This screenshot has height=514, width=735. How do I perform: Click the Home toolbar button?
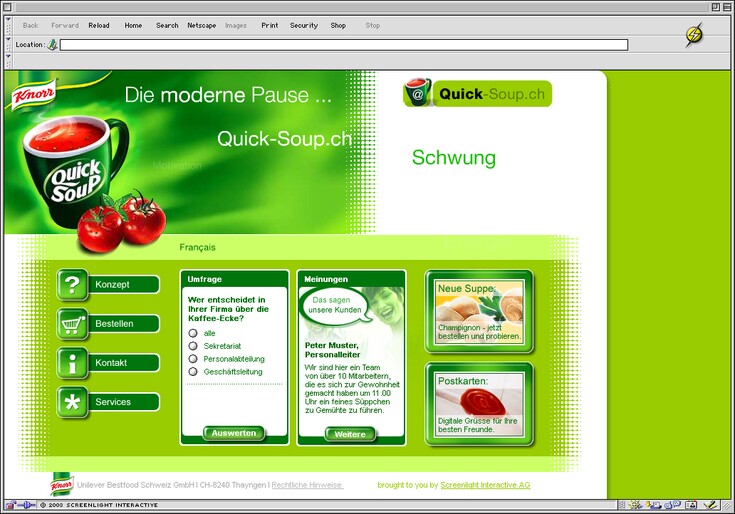click(133, 25)
